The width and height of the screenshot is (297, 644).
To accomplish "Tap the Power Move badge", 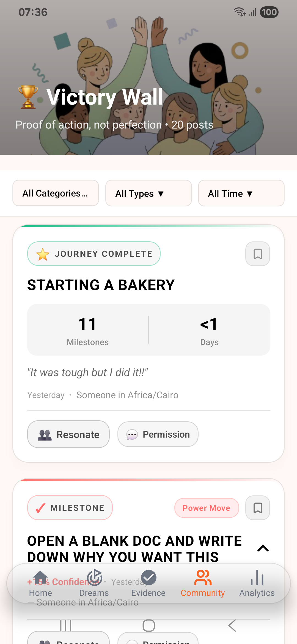I will click(207, 508).
